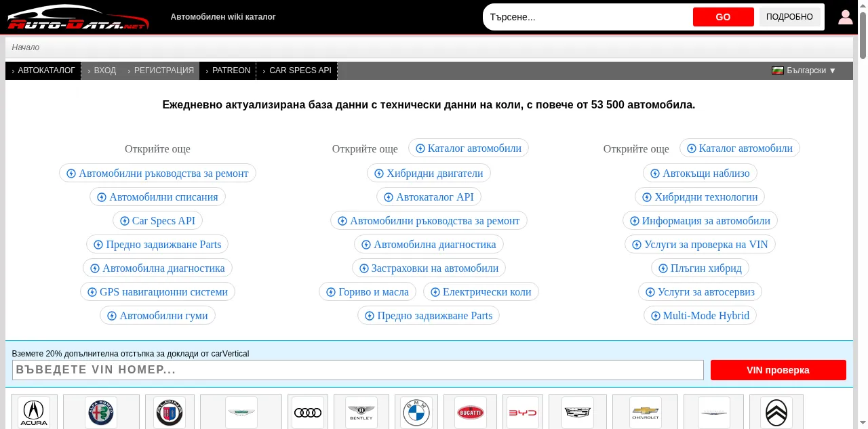The height and width of the screenshot is (429, 868).
Task: Open Плъгин хибрид link
Action: point(700,268)
